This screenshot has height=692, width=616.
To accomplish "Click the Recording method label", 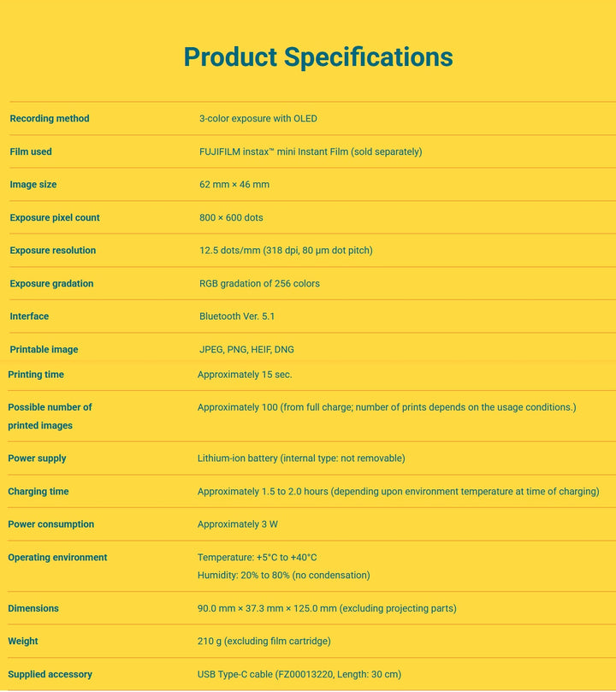I will (x=50, y=119).
